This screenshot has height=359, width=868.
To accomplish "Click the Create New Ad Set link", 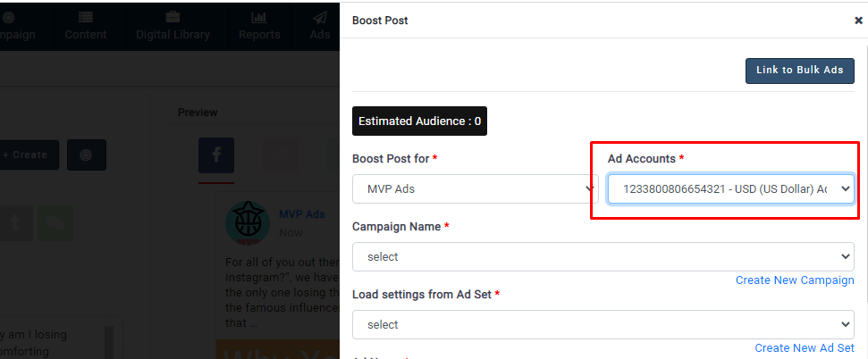I will (804, 348).
